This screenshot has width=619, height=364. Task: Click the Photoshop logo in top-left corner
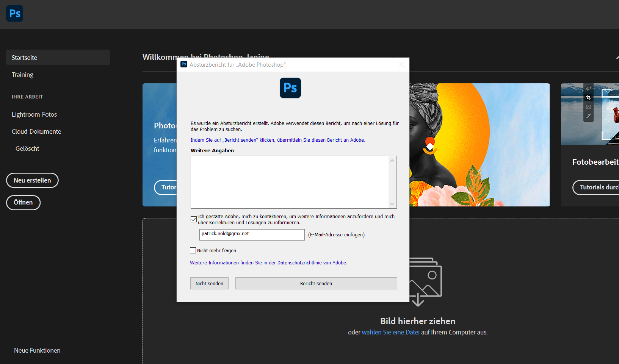click(14, 13)
